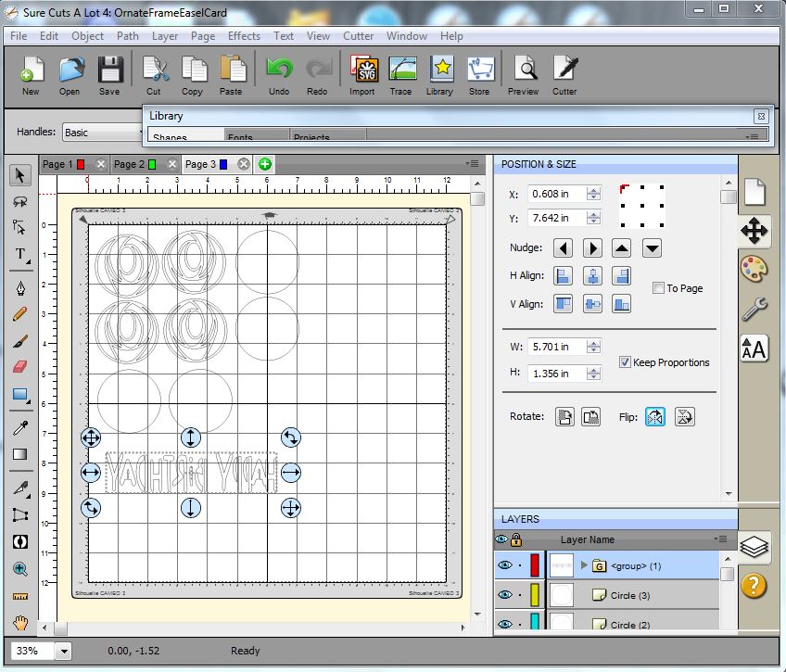The width and height of the screenshot is (786, 672).
Task: Open the zoom percentage dropdown
Action: pos(64,652)
